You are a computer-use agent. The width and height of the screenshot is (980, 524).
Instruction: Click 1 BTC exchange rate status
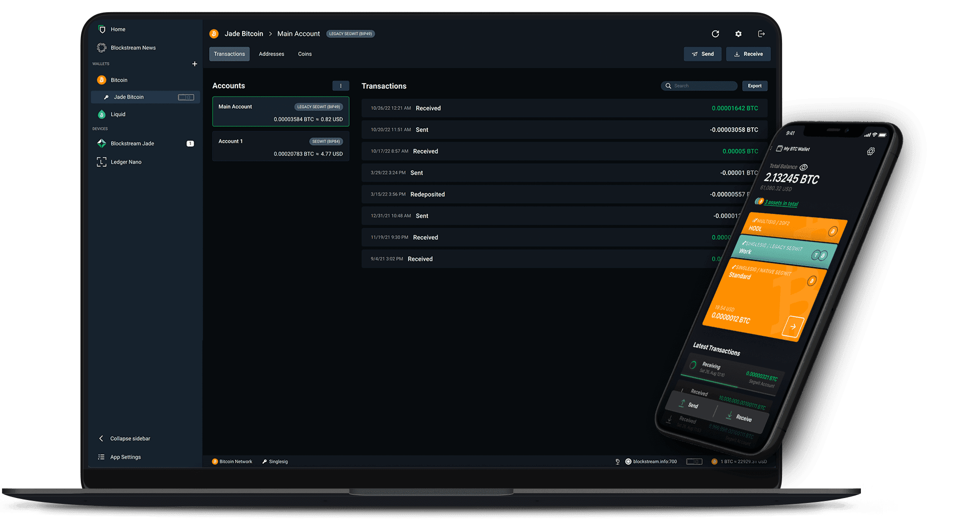[739, 461]
